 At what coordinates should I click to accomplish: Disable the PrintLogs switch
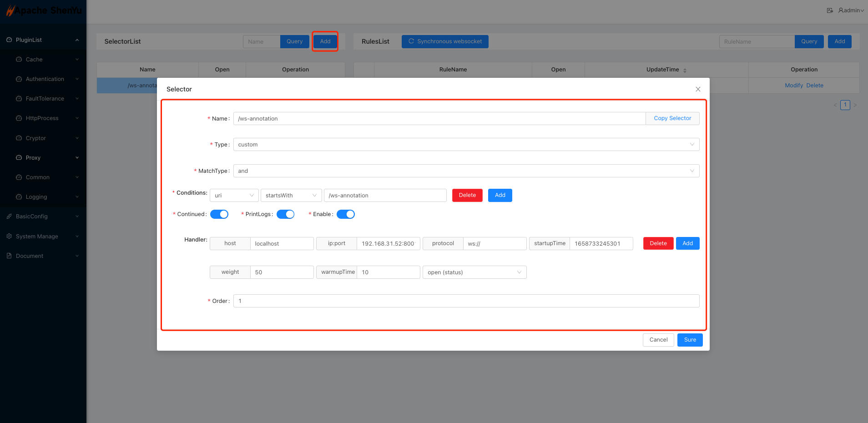click(x=286, y=214)
